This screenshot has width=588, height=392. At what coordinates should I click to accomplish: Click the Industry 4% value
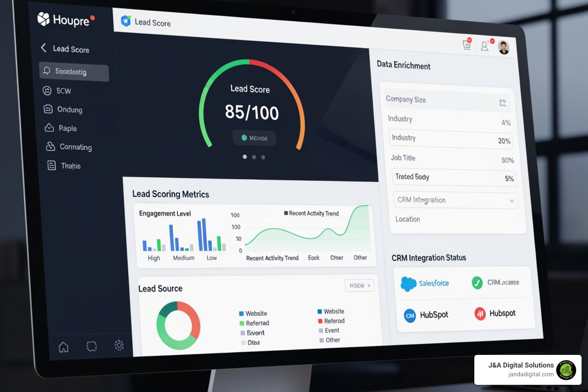(506, 122)
